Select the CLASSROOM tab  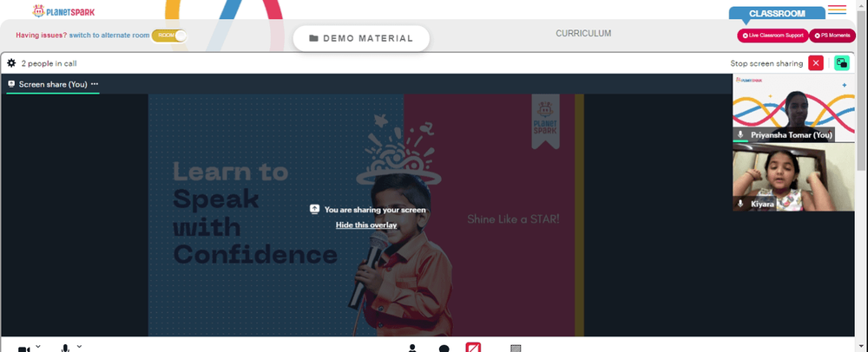777,14
